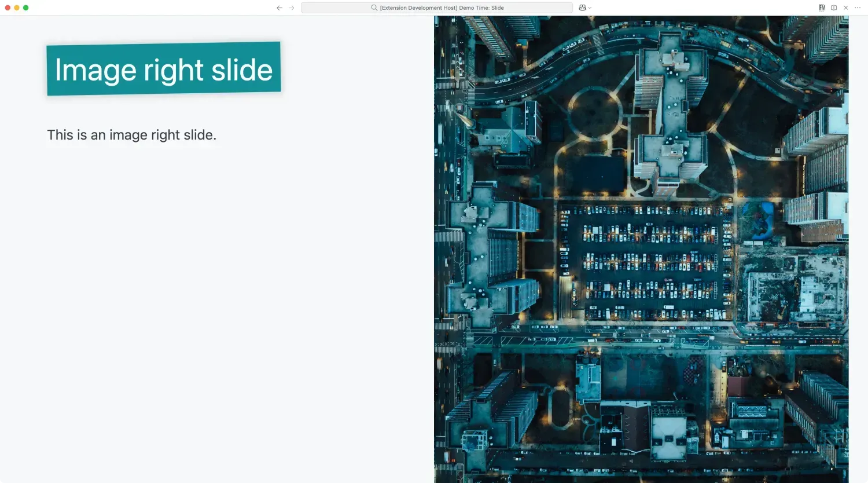Viewport: 868px width, 483px height.
Task: Click the Extension Development Host search box
Action: point(437,8)
